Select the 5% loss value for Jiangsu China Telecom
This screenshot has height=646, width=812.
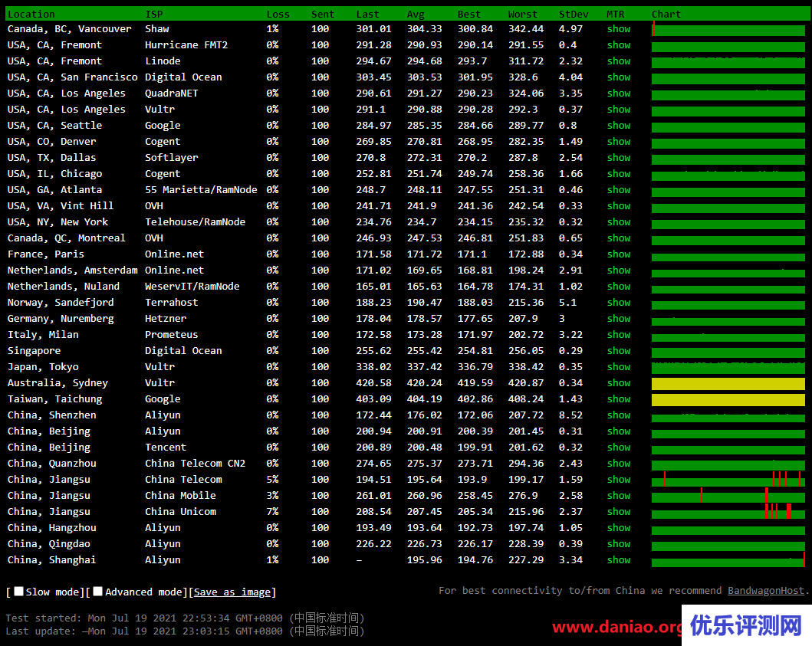pyautogui.click(x=272, y=479)
